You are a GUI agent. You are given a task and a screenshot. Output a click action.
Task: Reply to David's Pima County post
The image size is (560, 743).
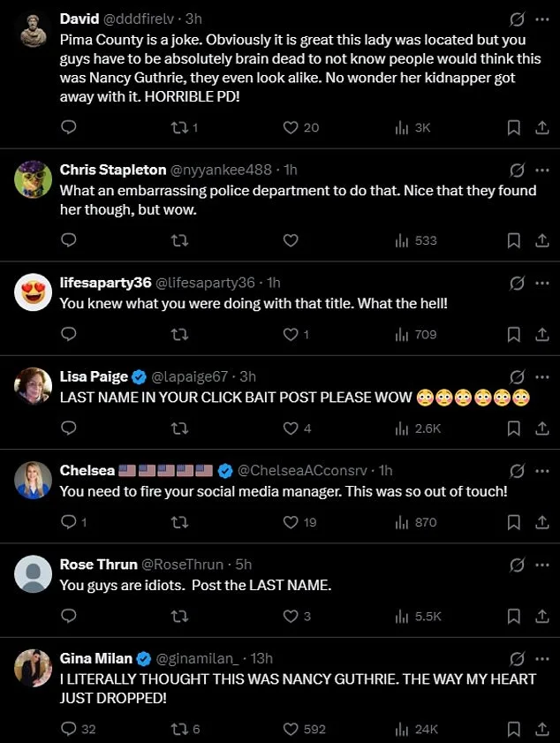(69, 128)
